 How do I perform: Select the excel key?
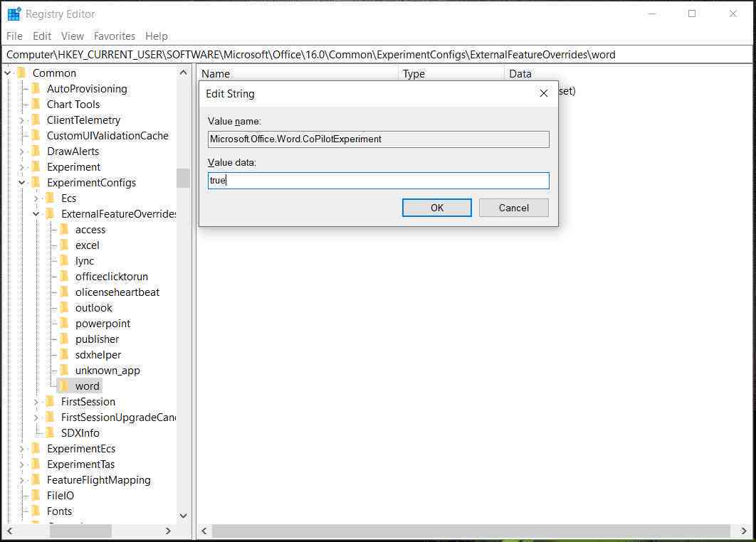point(88,245)
